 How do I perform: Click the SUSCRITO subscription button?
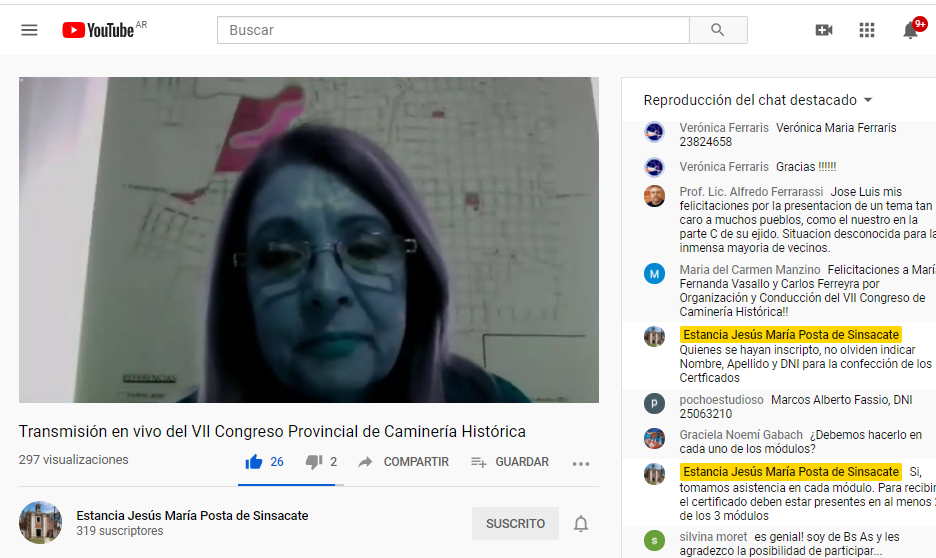pyautogui.click(x=515, y=524)
